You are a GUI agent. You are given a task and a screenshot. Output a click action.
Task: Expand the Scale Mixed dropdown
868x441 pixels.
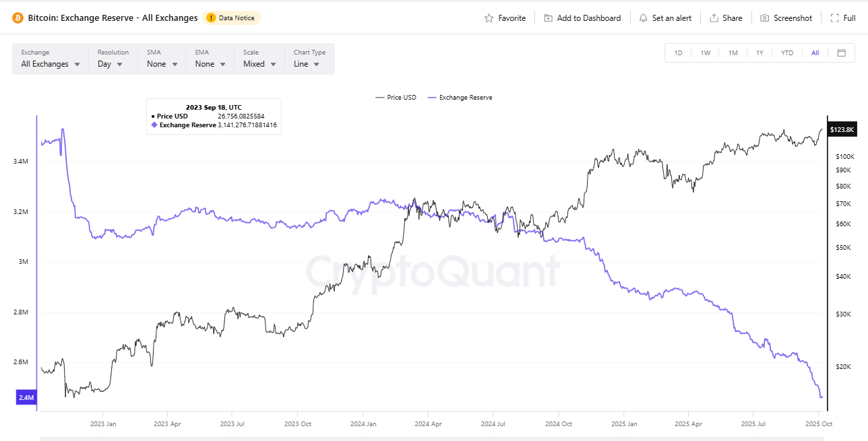260,64
